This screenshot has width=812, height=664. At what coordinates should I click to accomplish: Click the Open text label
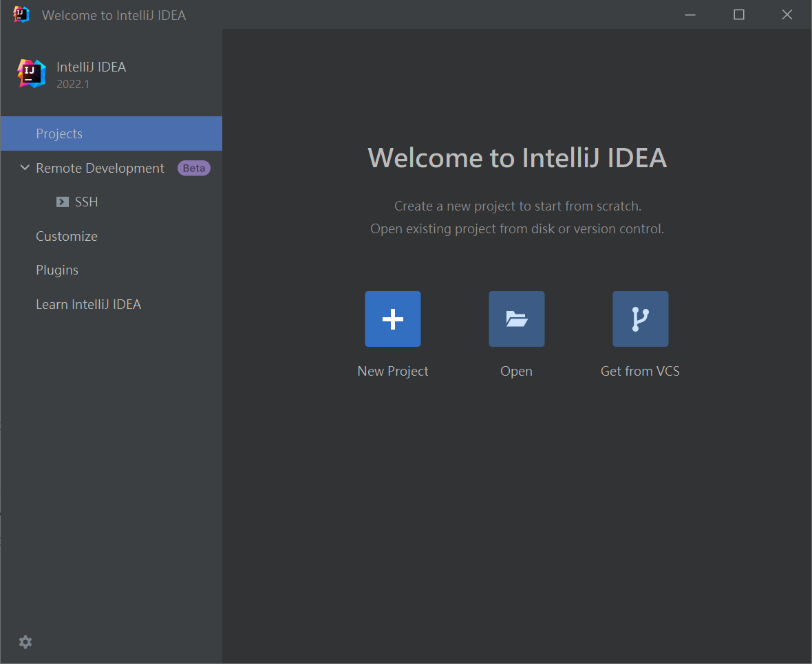516,371
